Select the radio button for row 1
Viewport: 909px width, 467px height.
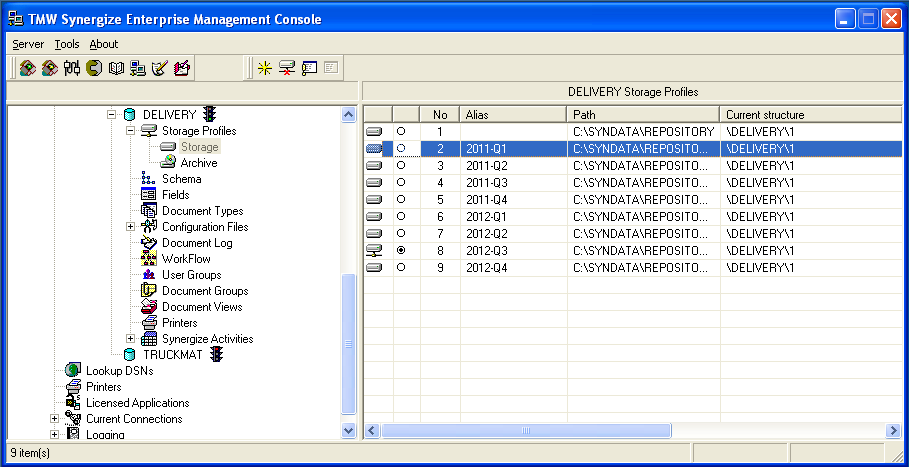point(401,132)
